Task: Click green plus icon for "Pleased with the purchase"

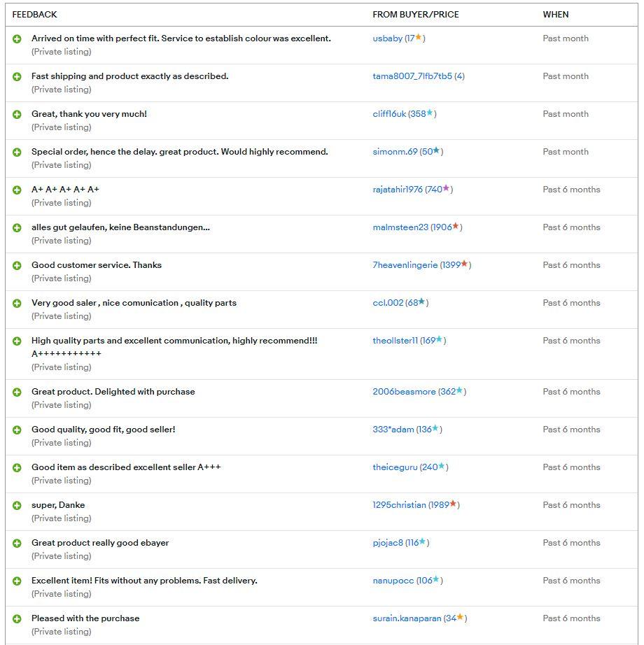Action: pyautogui.click(x=17, y=618)
